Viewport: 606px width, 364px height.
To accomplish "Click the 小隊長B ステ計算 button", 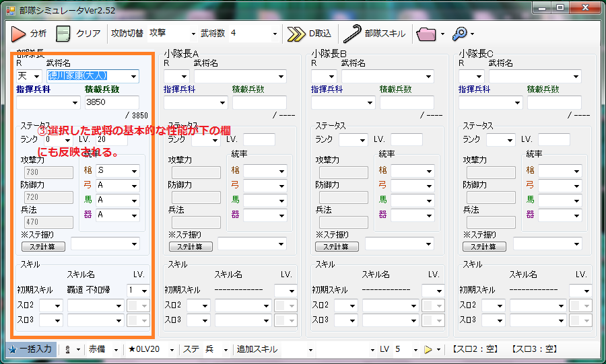I will (337, 247).
